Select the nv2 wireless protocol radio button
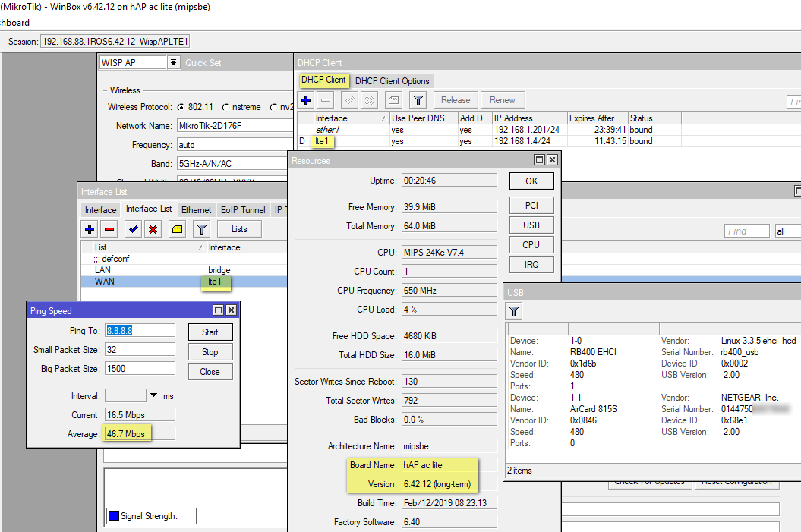Viewport: 801px width, 532px height. (274, 108)
